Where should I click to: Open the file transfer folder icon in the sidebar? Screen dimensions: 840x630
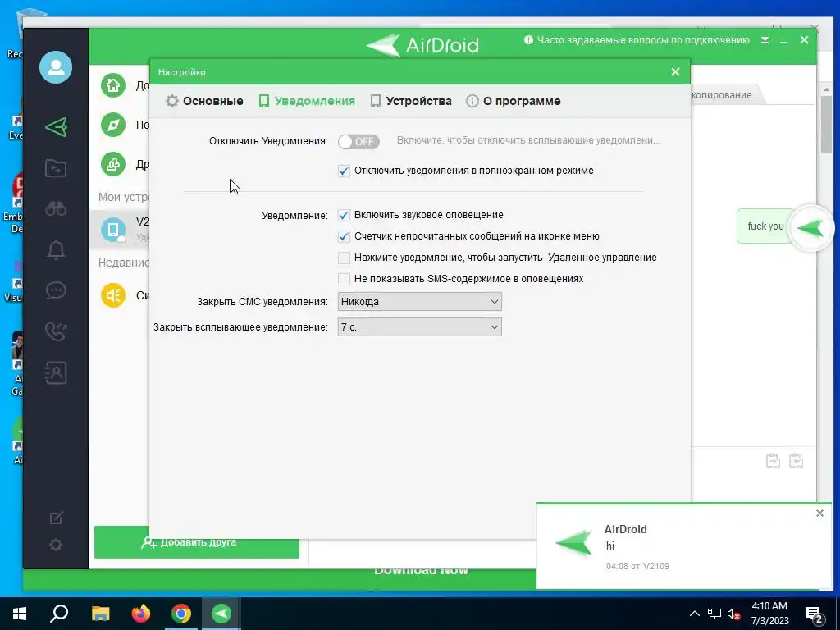56,168
